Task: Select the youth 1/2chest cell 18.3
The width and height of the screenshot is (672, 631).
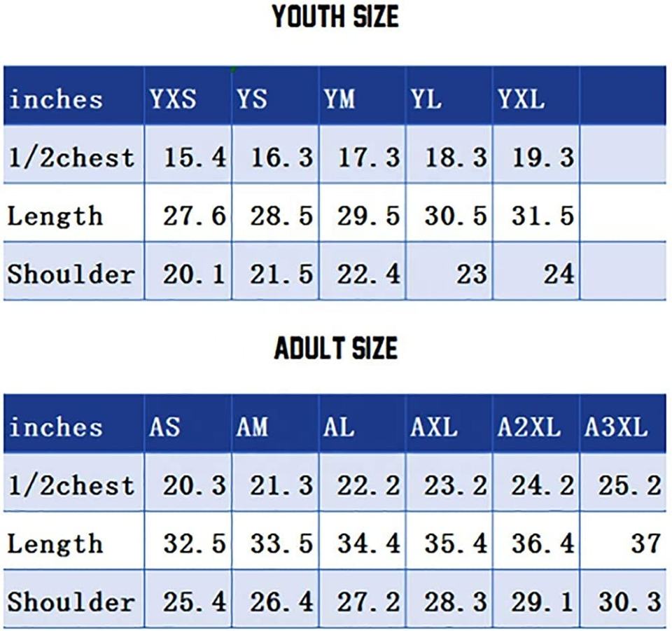Action: coord(455,157)
